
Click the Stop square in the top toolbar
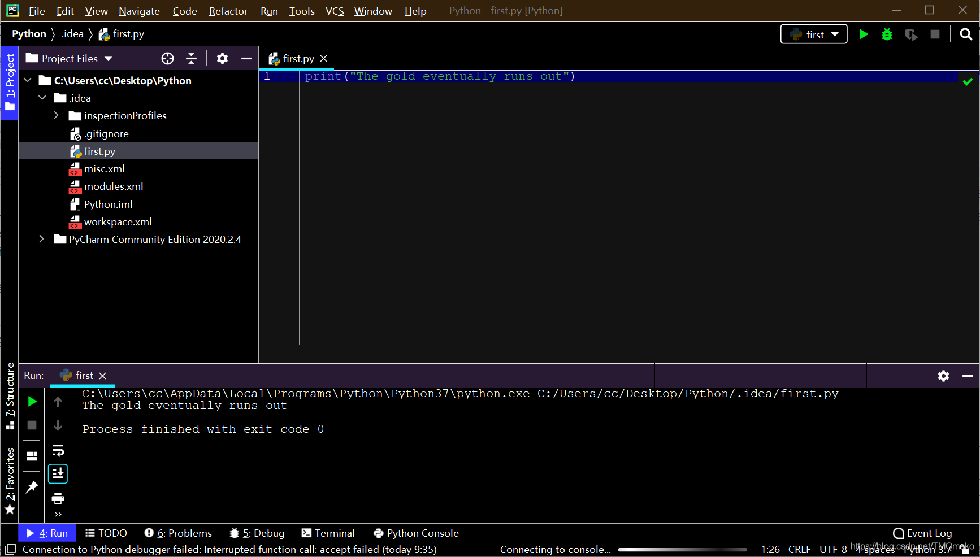point(935,34)
